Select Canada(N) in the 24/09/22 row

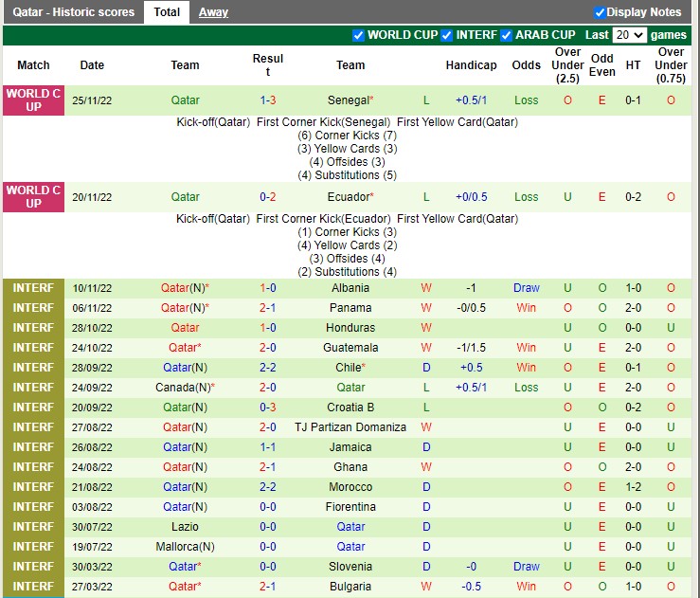pyautogui.click(x=183, y=388)
